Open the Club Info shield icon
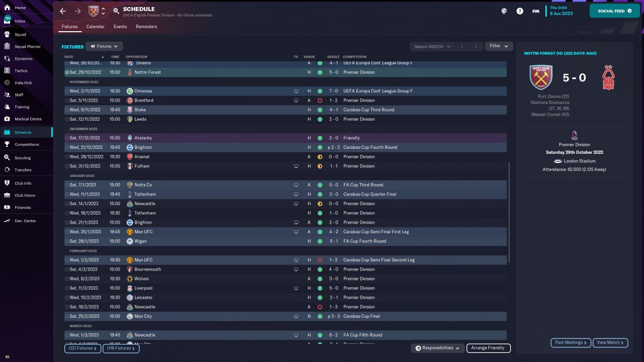 7,184
